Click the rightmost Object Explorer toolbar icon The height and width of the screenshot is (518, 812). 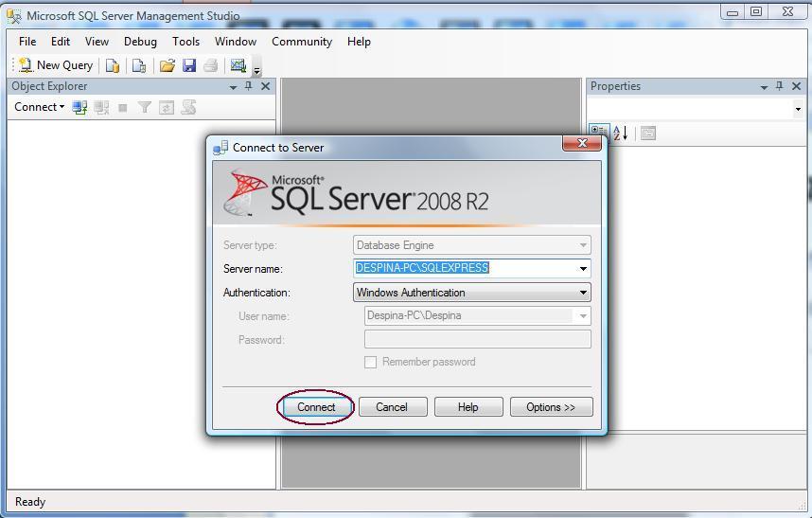pos(188,107)
